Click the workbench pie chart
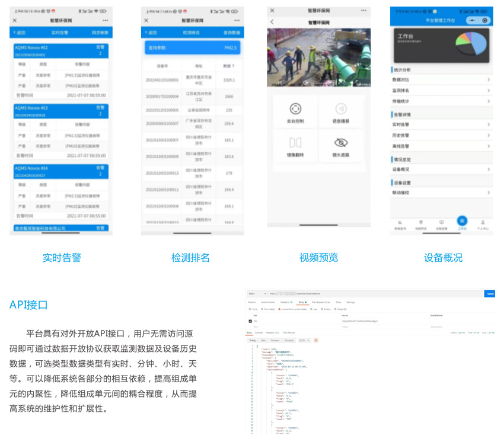Screen dimensions: 504x439 (471, 43)
